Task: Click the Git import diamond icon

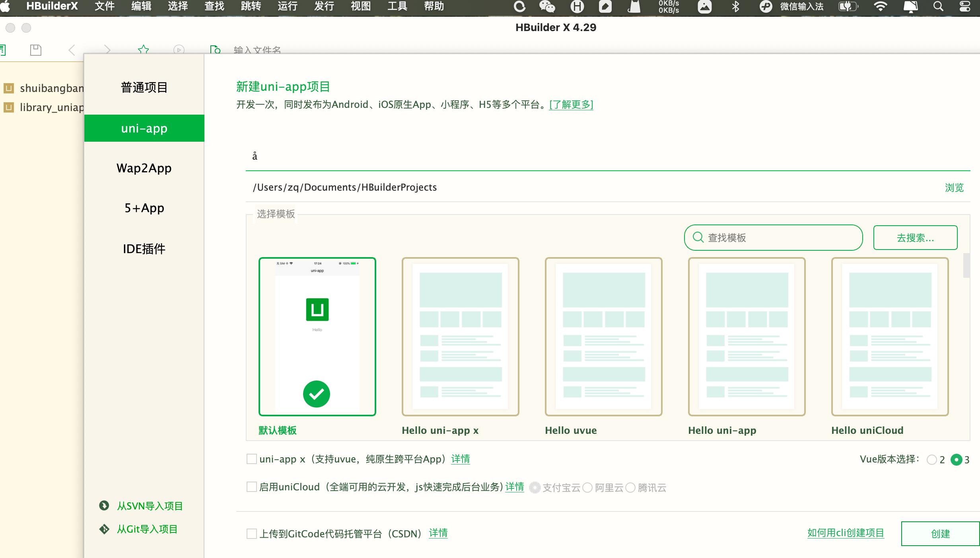Action: (x=104, y=529)
